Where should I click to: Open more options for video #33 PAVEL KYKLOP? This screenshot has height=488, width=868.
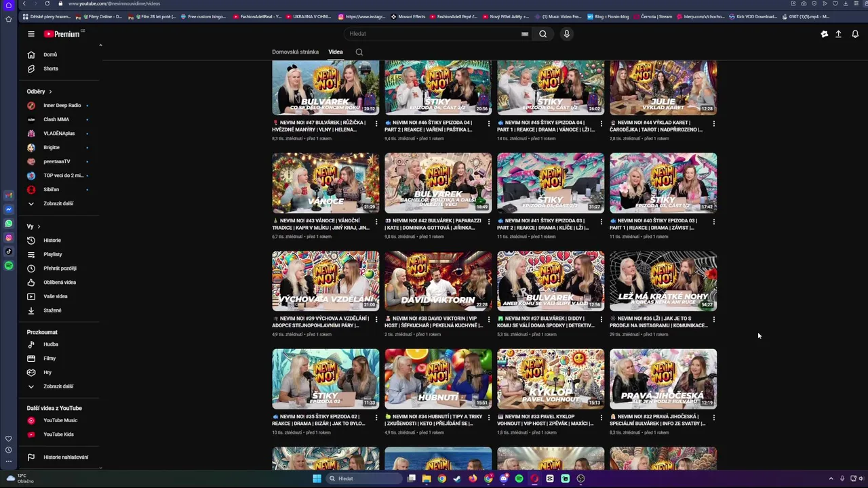point(601,418)
